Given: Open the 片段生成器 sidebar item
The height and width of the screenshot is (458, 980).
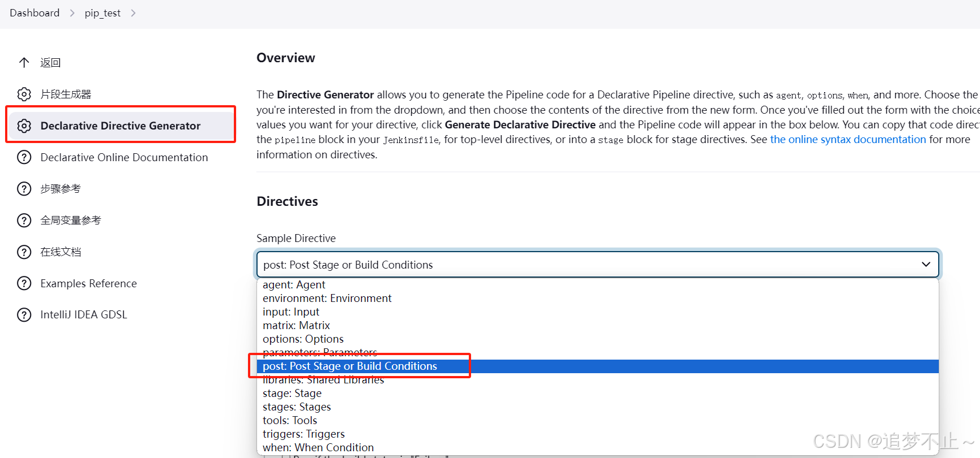Looking at the screenshot, I should (x=66, y=94).
